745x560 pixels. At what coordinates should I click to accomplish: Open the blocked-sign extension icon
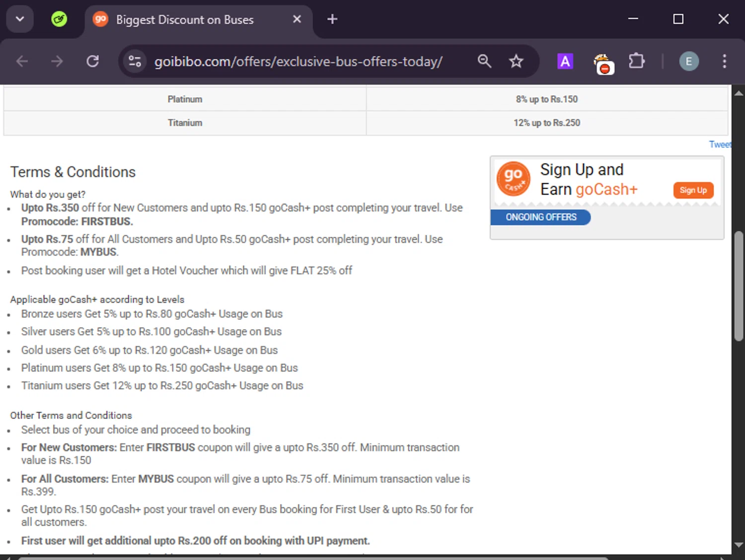[603, 64]
